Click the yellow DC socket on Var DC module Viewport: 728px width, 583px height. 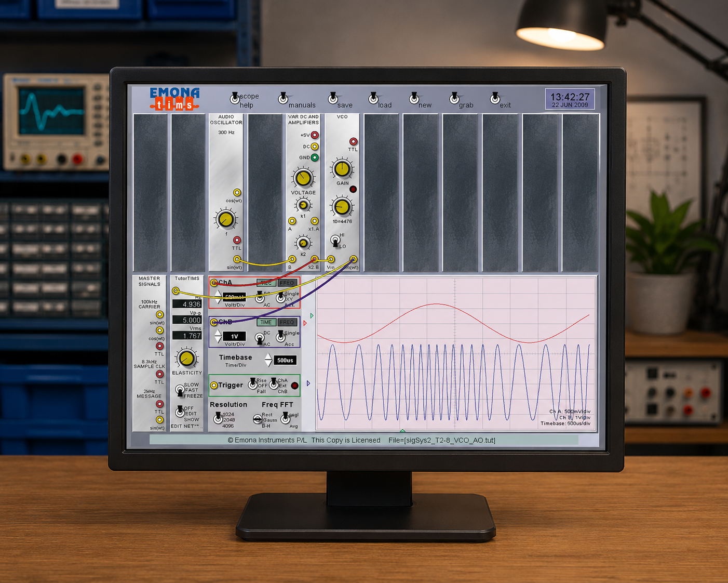[x=315, y=147]
